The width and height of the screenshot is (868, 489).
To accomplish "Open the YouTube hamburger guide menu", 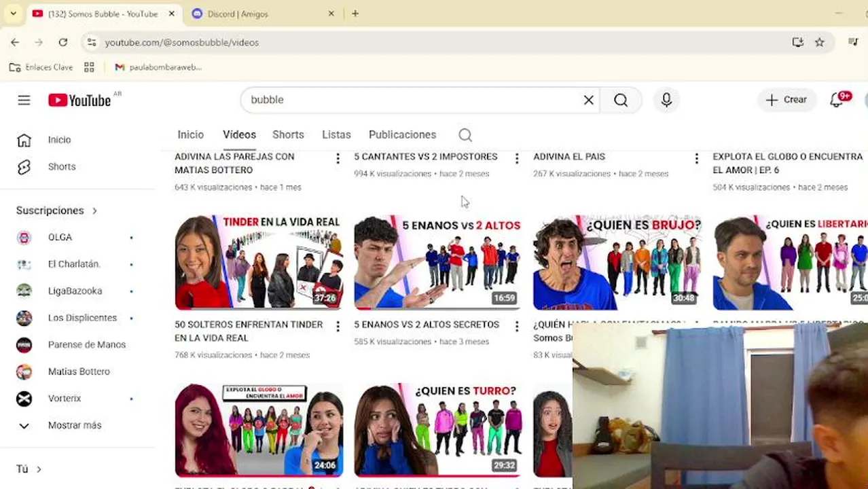I will pos(24,101).
